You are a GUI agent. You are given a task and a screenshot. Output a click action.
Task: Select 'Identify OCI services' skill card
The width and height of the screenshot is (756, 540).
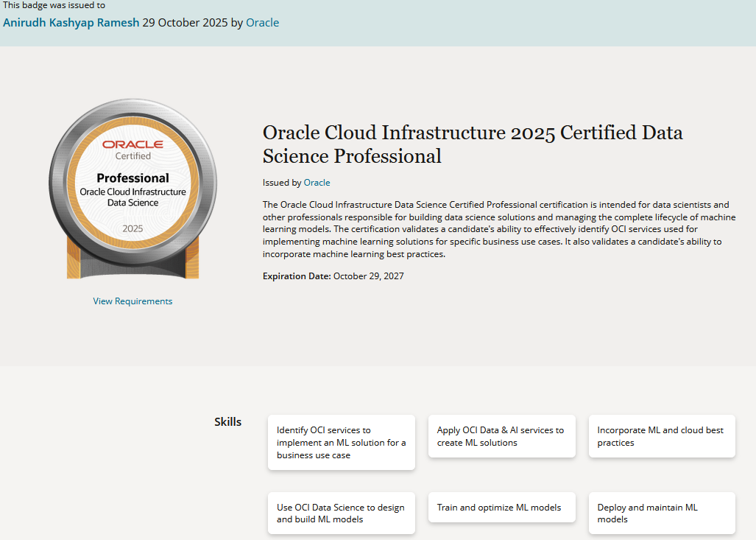tap(341, 442)
